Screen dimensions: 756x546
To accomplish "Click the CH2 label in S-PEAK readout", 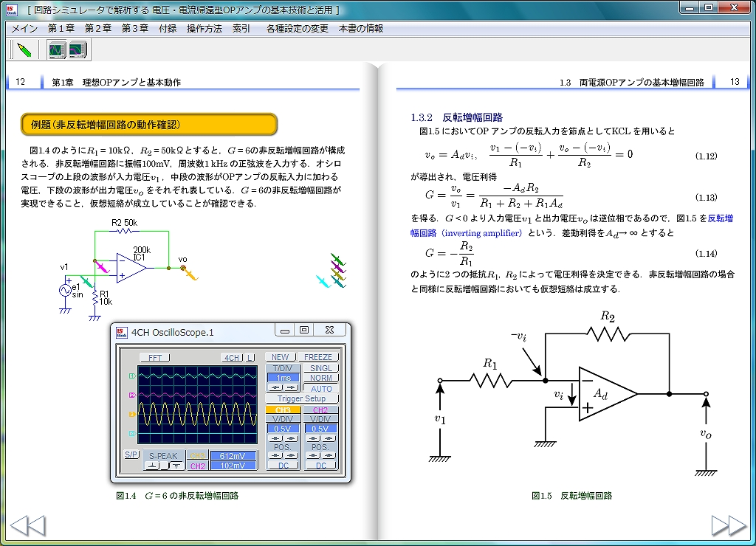I will click(x=198, y=466).
